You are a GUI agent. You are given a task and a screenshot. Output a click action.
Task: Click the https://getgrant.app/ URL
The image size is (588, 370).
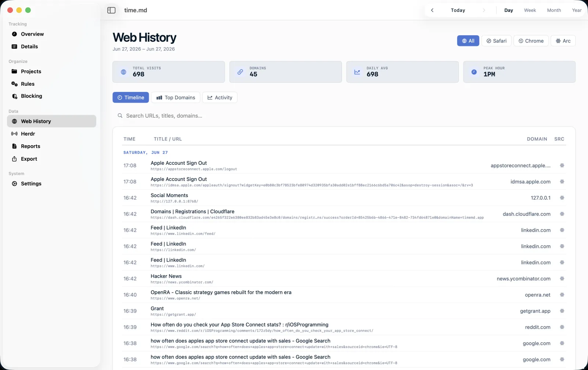point(173,315)
